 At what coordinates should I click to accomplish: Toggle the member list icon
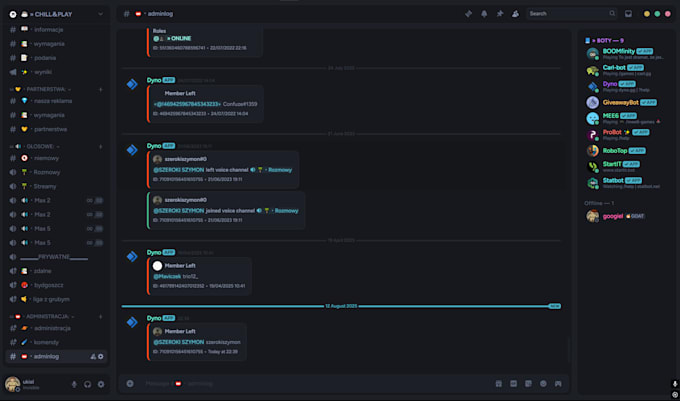pos(515,14)
